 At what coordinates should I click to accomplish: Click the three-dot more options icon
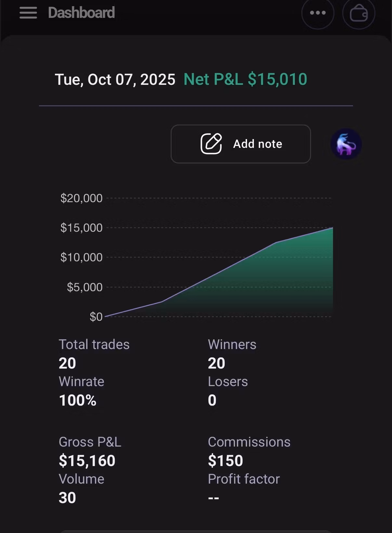(318, 13)
